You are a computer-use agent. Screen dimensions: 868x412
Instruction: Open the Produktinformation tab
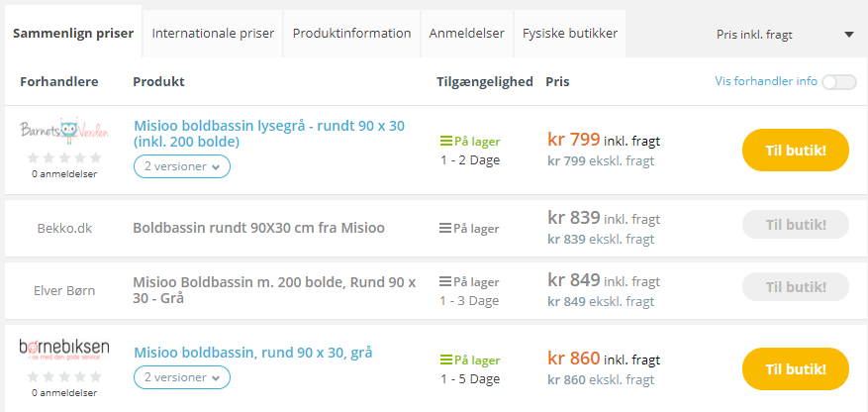(352, 34)
